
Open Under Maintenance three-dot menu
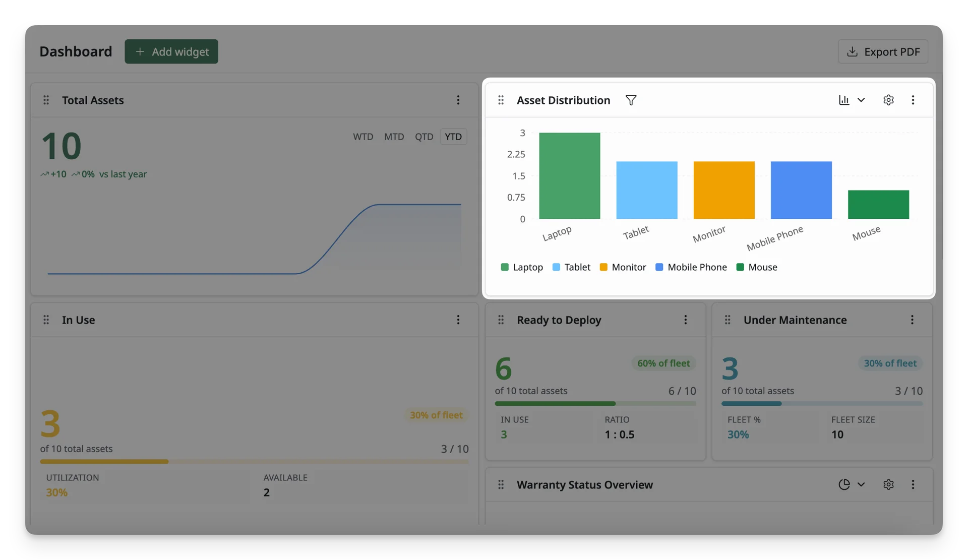click(x=912, y=320)
